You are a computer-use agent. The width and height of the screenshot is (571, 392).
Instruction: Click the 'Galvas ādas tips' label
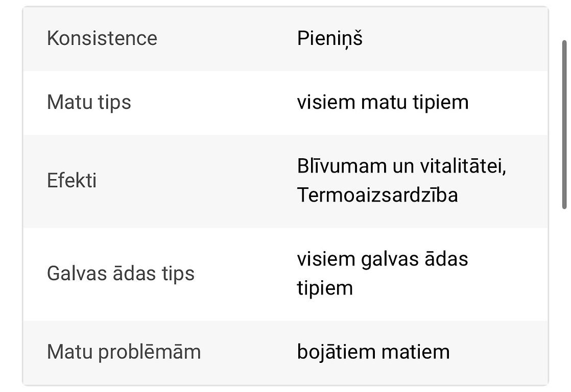[x=121, y=274]
